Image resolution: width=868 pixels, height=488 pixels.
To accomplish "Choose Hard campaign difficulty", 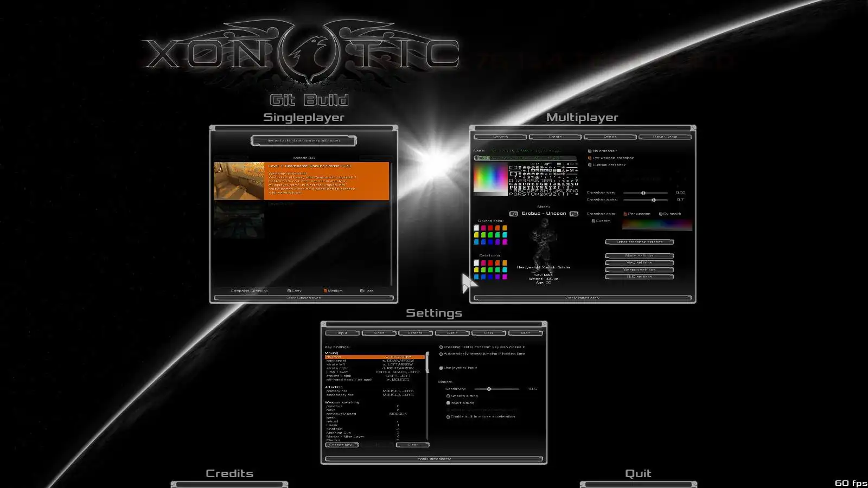I will pyautogui.click(x=362, y=291).
